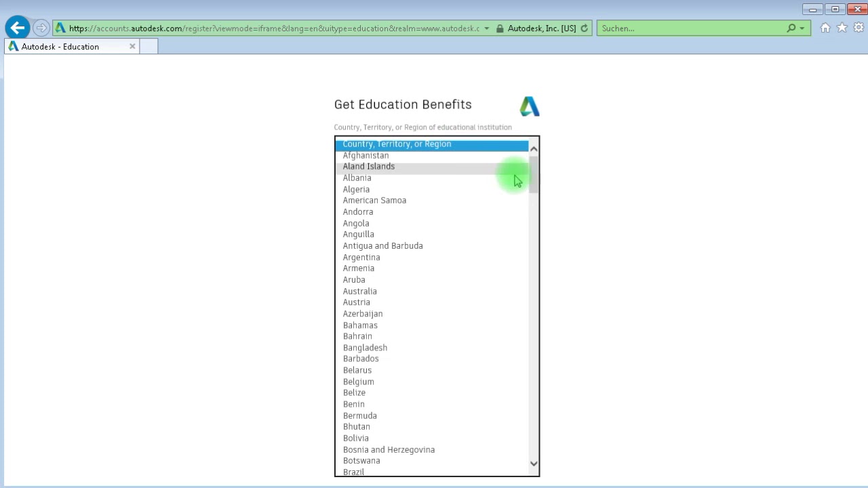The width and height of the screenshot is (868, 488).
Task: Click the Autodesk, Inc. [US] certificate label
Action: 542,28
